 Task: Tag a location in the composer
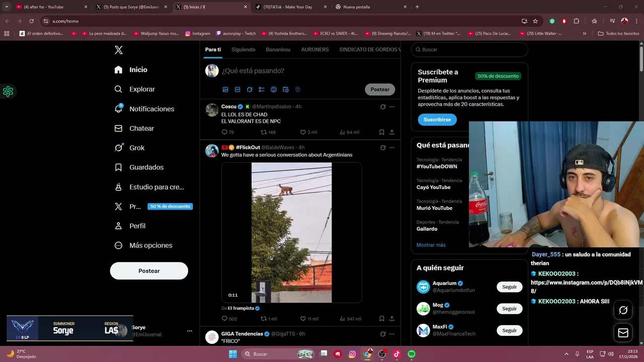coord(298,89)
